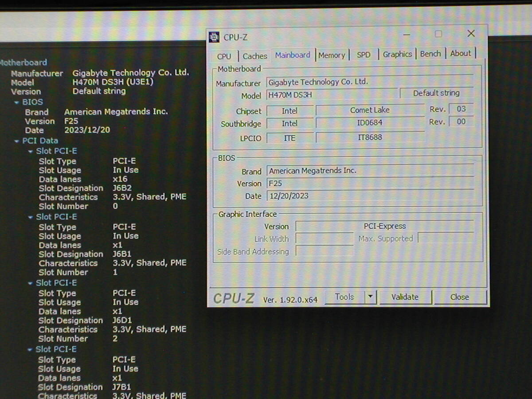Click the 'x16' data lanes value
532x399 pixels.
click(120, 179)
